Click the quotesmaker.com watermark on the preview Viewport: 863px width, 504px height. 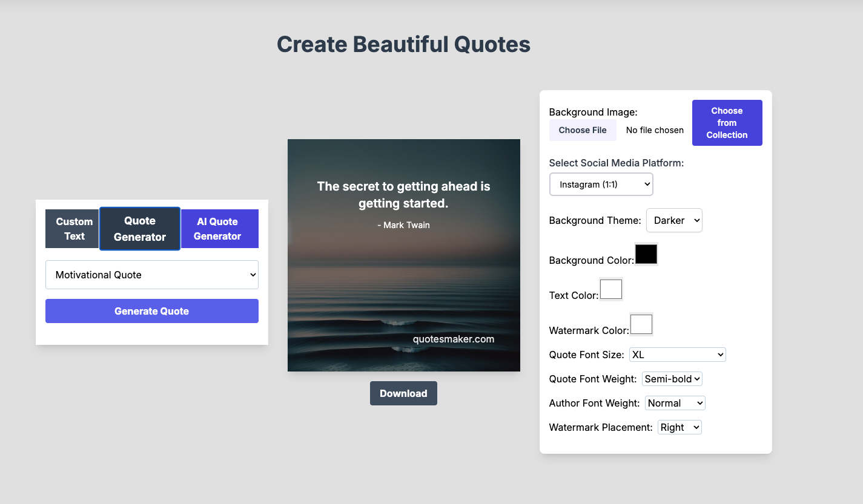[454, 339]
